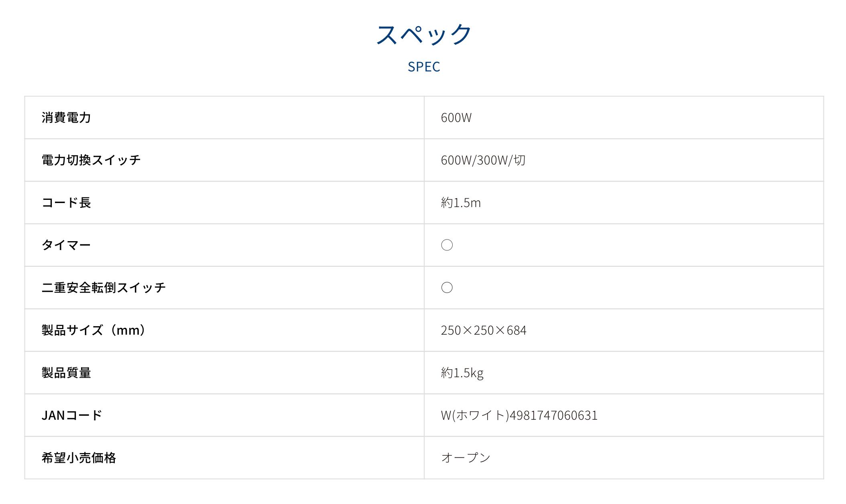The height and width of the screenshot is (504, 846).
Task: Select the 製品質量 label
Action: (x=66, y=373)
